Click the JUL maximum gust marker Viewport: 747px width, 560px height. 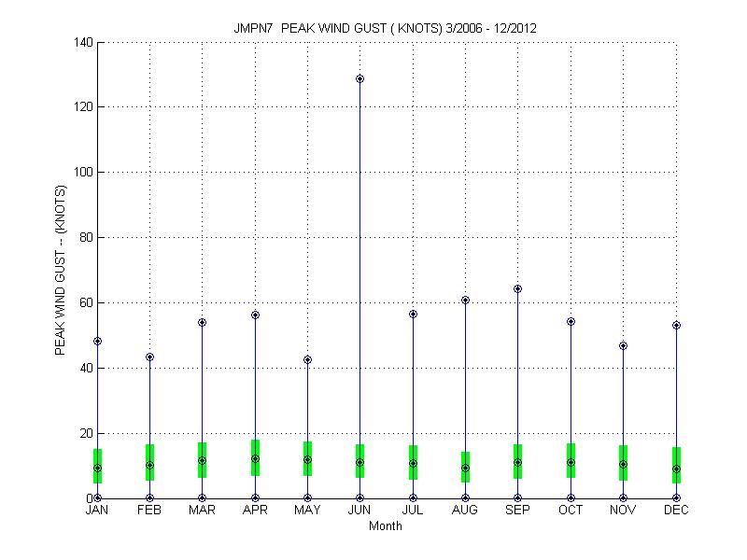[413, 315]
